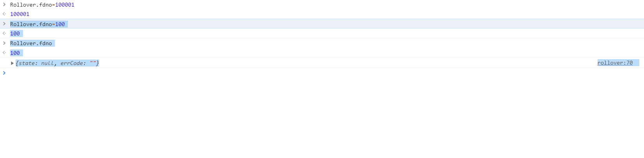This screenshot has width=644, height=158.
Task: Click the output arrow under the Rollover.fdno=100 command
Action: click(x=4, y=33)
